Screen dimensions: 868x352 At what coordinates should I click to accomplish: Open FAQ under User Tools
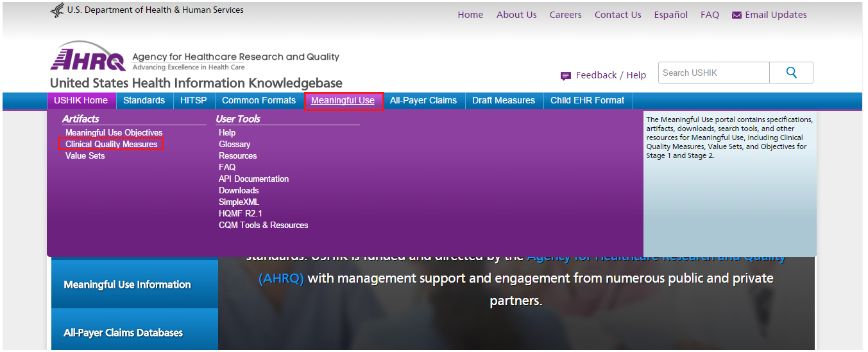tap(227, 167)
